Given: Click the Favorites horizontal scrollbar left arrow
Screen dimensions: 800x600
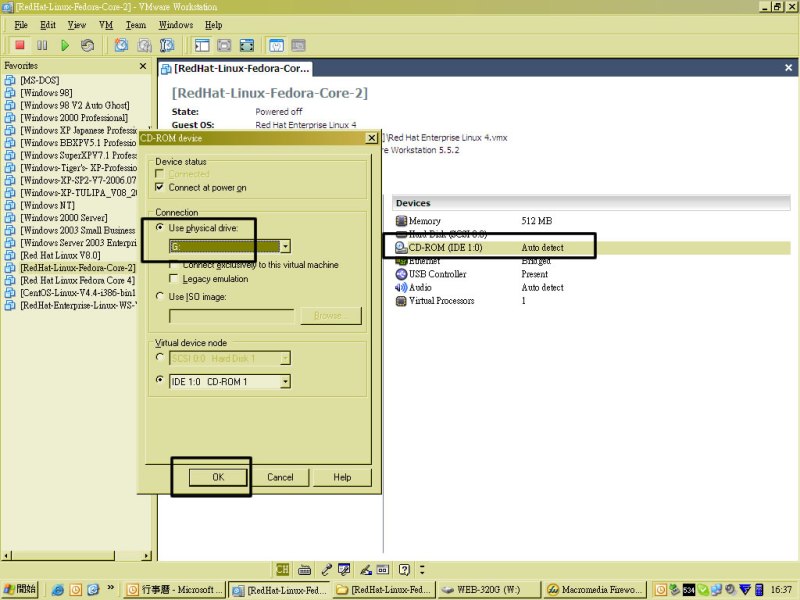Looking at the screenshot, I should pos(7,556).
